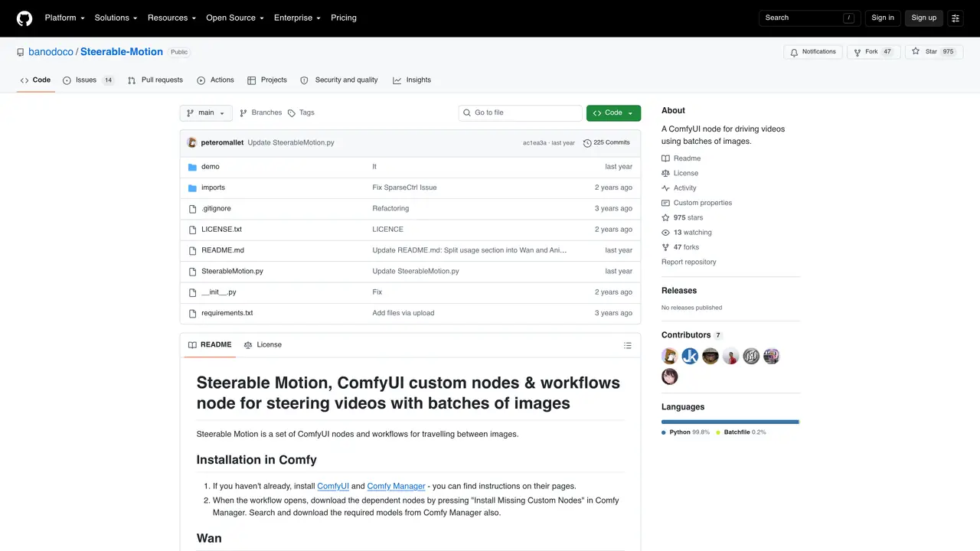Open the License link in About
This screenshot has height=551, width=980.
pos(680,173)
